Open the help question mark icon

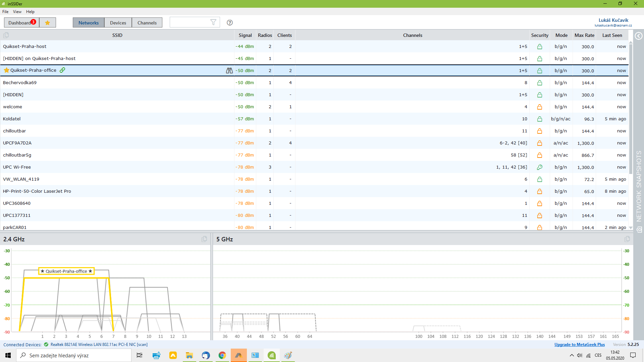coord(230,22)
